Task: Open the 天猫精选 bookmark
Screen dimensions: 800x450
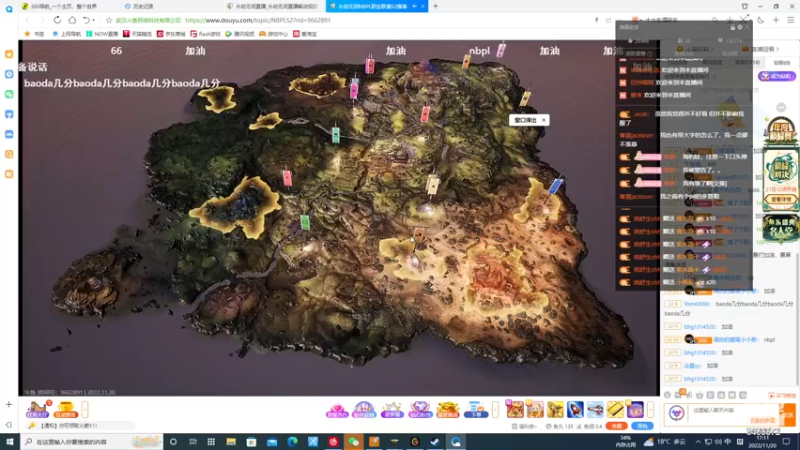Action: click(137, 34)
